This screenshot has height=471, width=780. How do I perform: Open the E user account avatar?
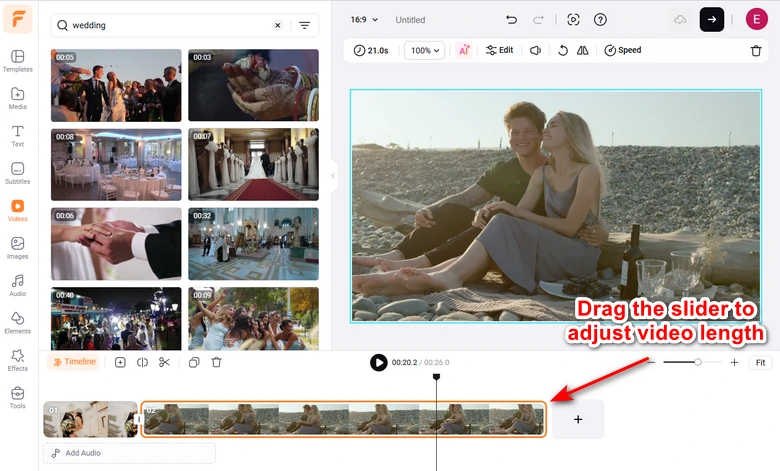(757, 20)
